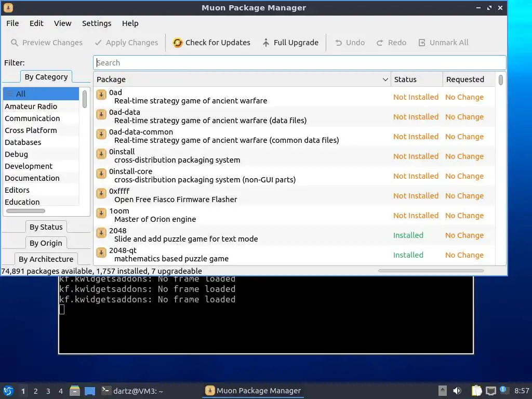
Task: Click the 2048 package icon
Action: 101,232
